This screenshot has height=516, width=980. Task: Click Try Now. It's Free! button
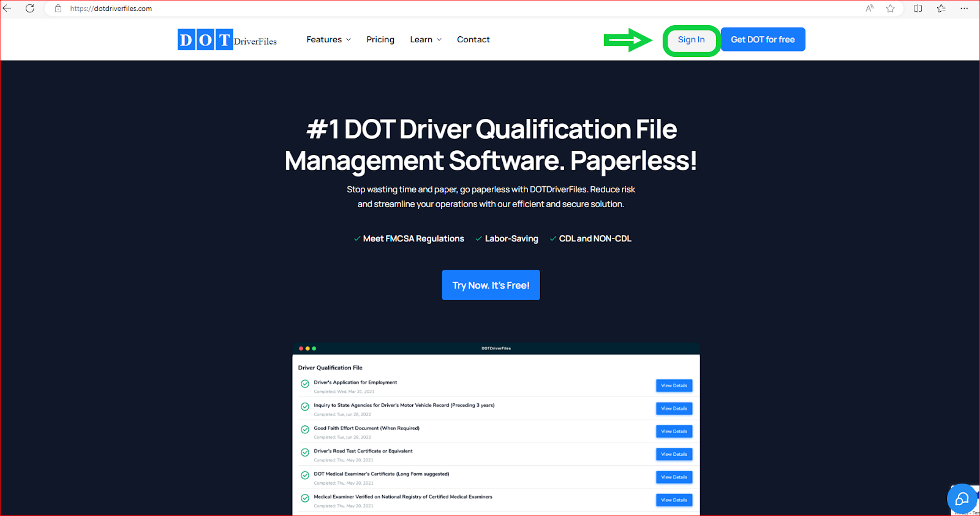point(491,285)
